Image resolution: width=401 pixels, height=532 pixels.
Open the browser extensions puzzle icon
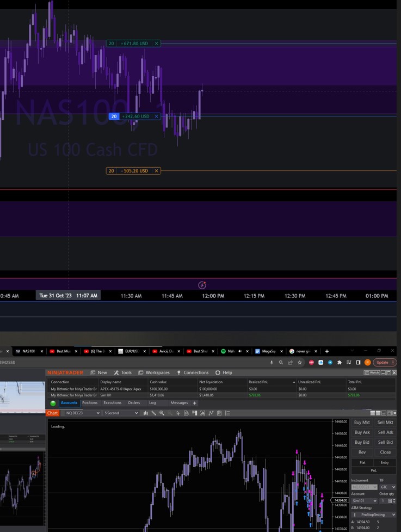pos(340,362)
